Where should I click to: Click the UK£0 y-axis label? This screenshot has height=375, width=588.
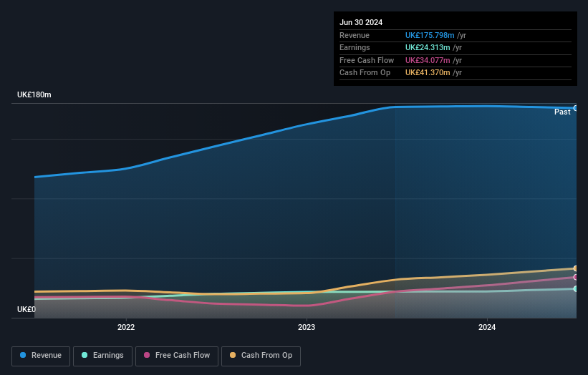pyautogui.click(x=26, y=309)
